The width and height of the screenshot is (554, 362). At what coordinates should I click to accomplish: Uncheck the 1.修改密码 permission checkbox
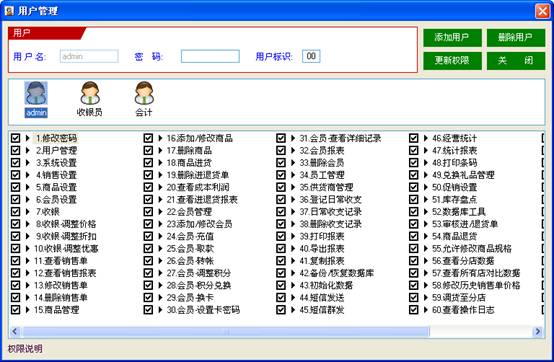click(15, 138)
